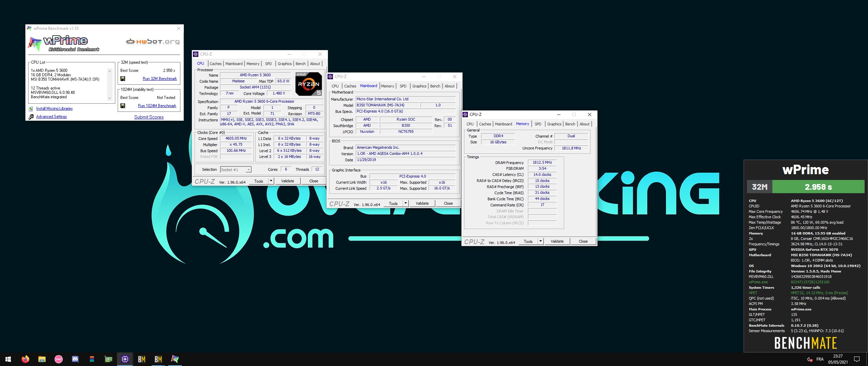Click the CPU List scrollbar in wPrime

[x=110, y=84]
